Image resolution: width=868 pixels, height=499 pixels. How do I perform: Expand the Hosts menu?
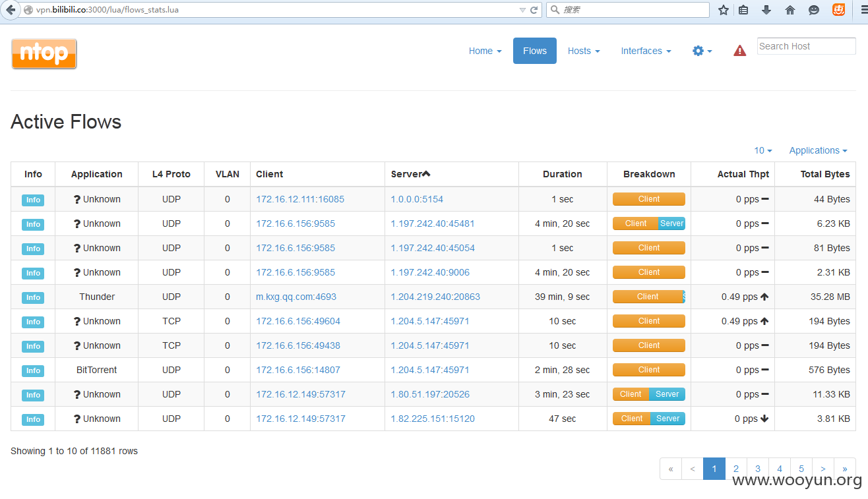[584, 51]
